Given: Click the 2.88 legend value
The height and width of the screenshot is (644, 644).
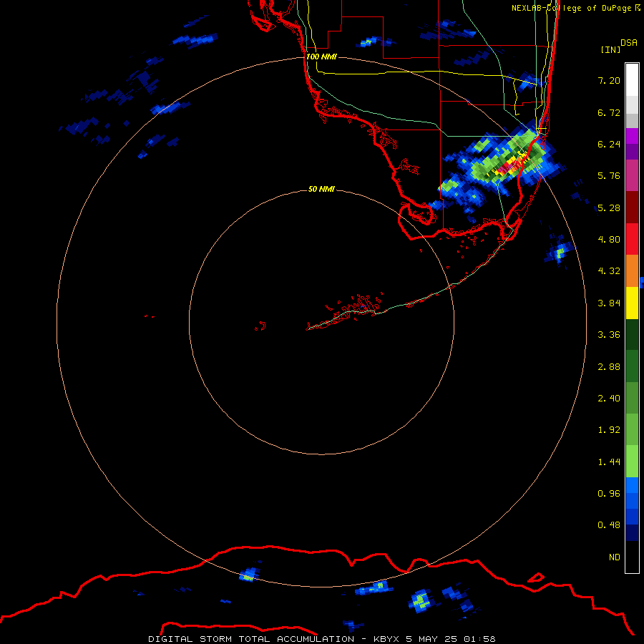Looking at the screenshot, I should (x=609, y=367).
